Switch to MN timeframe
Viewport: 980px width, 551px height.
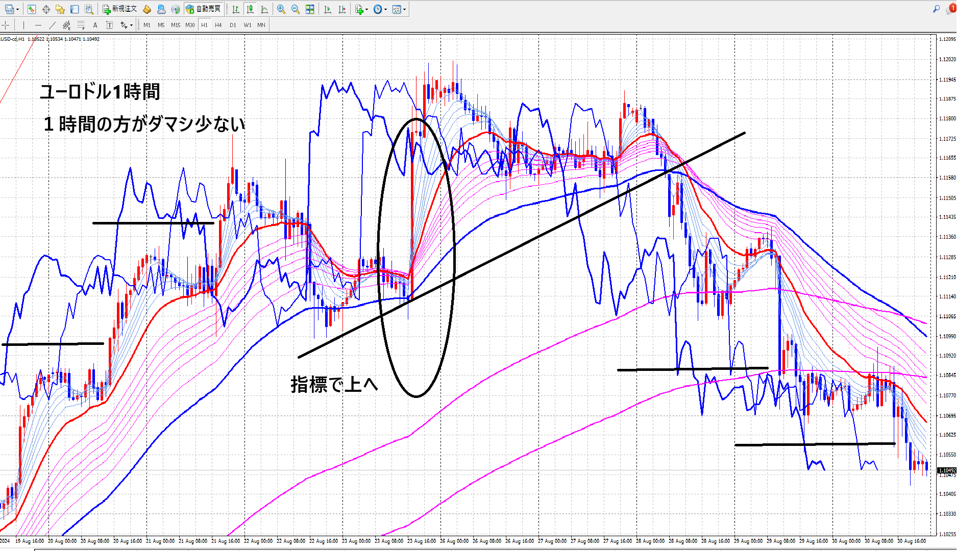pos(261,25)
